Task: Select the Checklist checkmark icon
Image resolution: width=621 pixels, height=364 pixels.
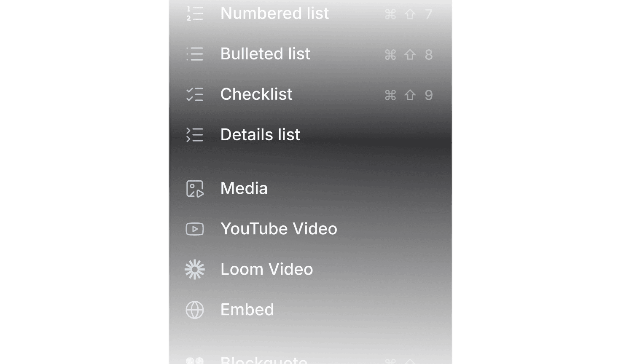Action: point(194,95)
